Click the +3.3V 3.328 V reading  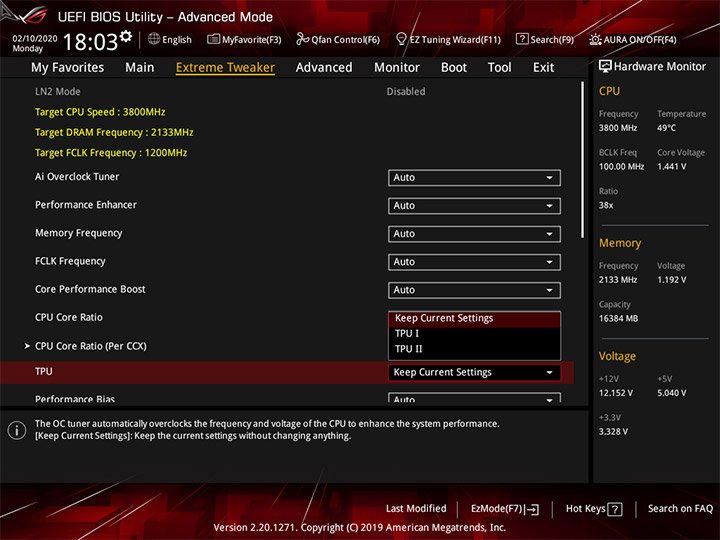tap(613, 432)
